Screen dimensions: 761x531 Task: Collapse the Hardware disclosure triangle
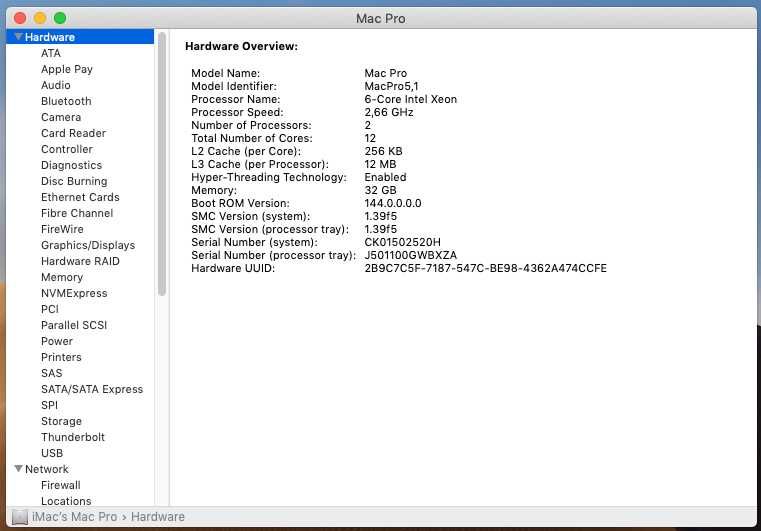[x=18, y=37]
